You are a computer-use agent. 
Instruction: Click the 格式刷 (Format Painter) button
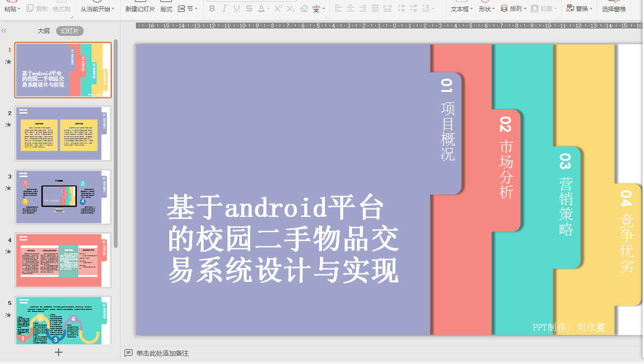click(62, 9)
